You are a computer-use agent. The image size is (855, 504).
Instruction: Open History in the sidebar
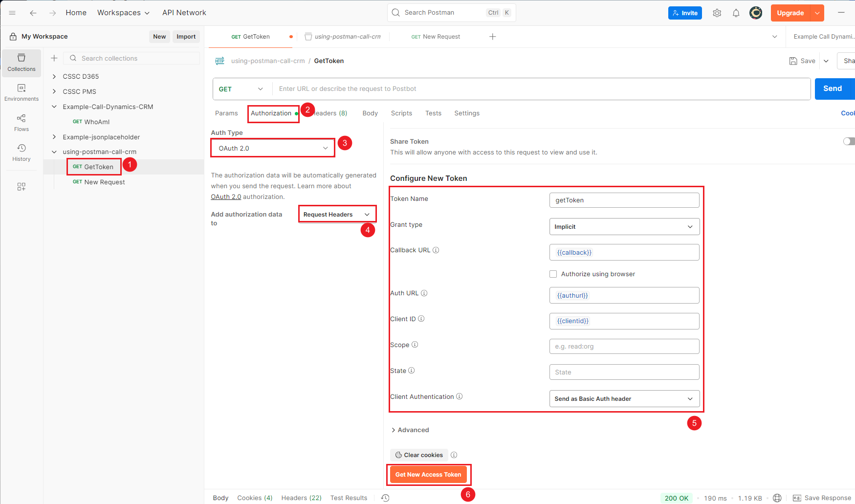click(x=22, y=153)
